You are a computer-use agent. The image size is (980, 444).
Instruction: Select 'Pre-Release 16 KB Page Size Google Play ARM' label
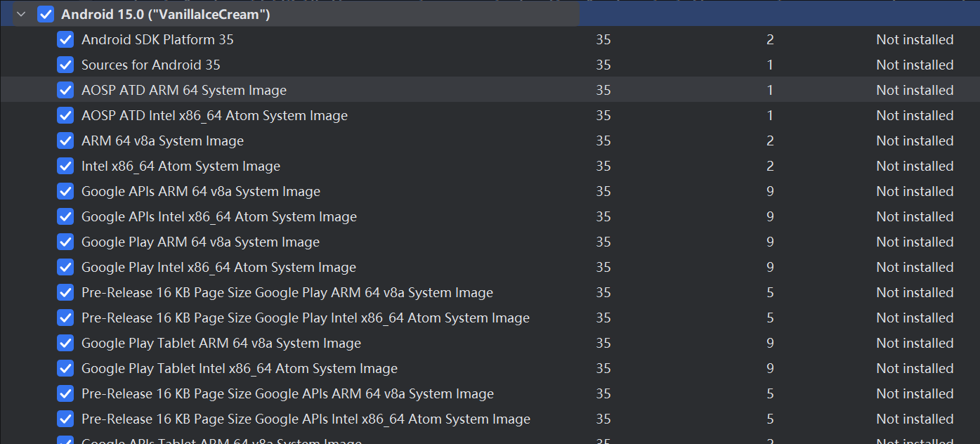click(x=287, y=292)
